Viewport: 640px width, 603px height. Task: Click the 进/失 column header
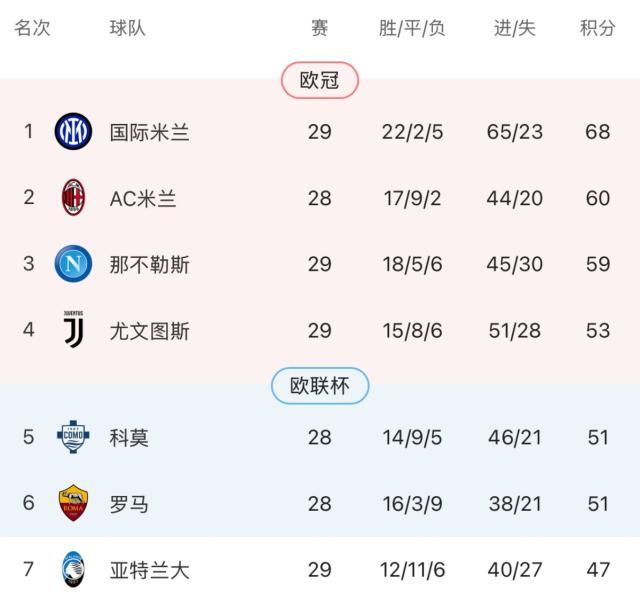(x=515, y=28)
